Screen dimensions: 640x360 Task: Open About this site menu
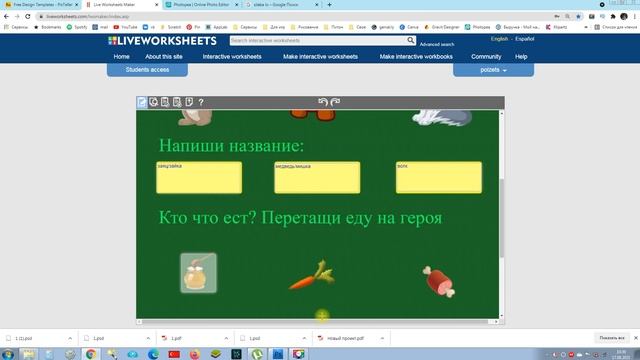pos(164,57)
